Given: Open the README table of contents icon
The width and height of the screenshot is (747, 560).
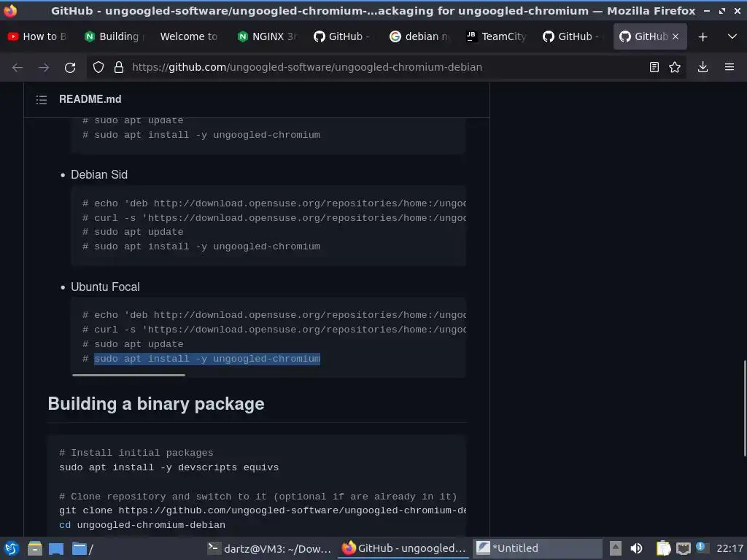Looking at the screenshot, I should pyautogui.click(x=42, y=99).
